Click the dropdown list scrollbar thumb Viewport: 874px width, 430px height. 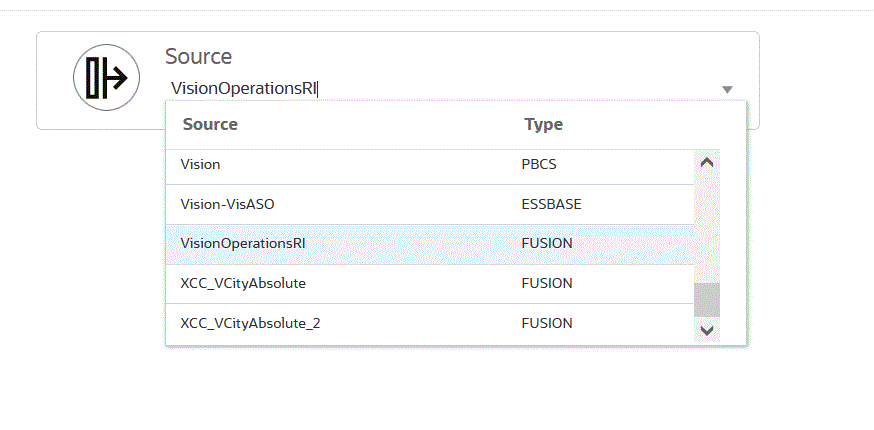[707, 299]
